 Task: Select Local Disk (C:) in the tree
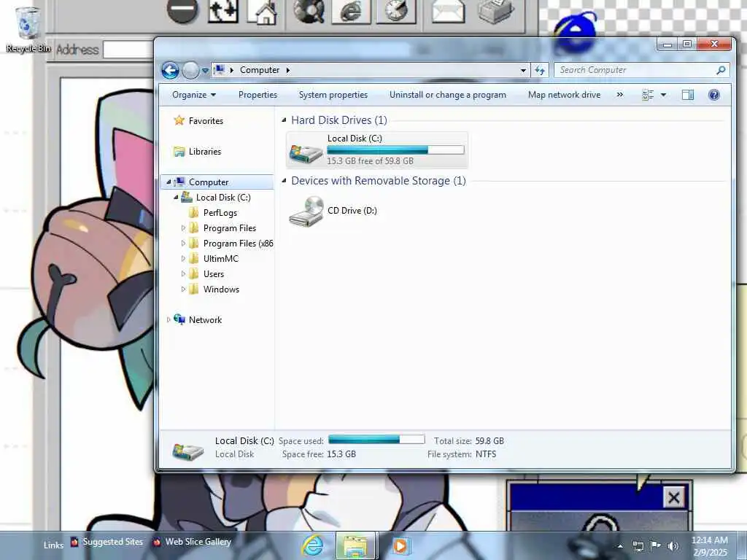tap(223, 197)
